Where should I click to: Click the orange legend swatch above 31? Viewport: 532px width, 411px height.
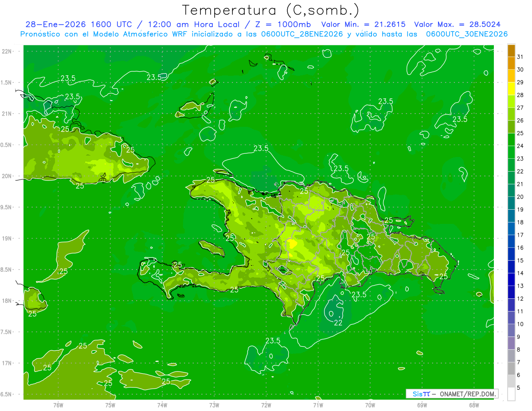click(x=511, y=51)
